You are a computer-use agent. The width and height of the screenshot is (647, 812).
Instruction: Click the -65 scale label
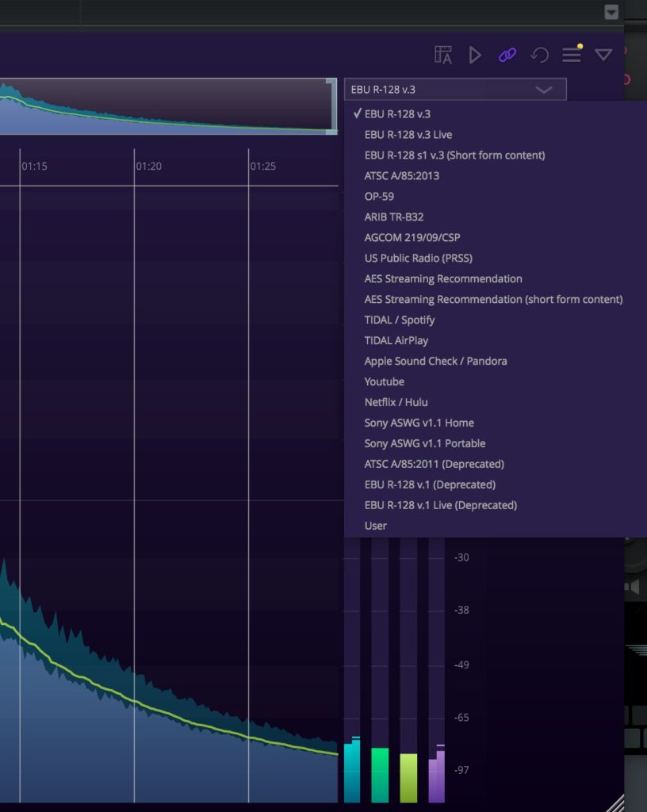click(461, 718)
